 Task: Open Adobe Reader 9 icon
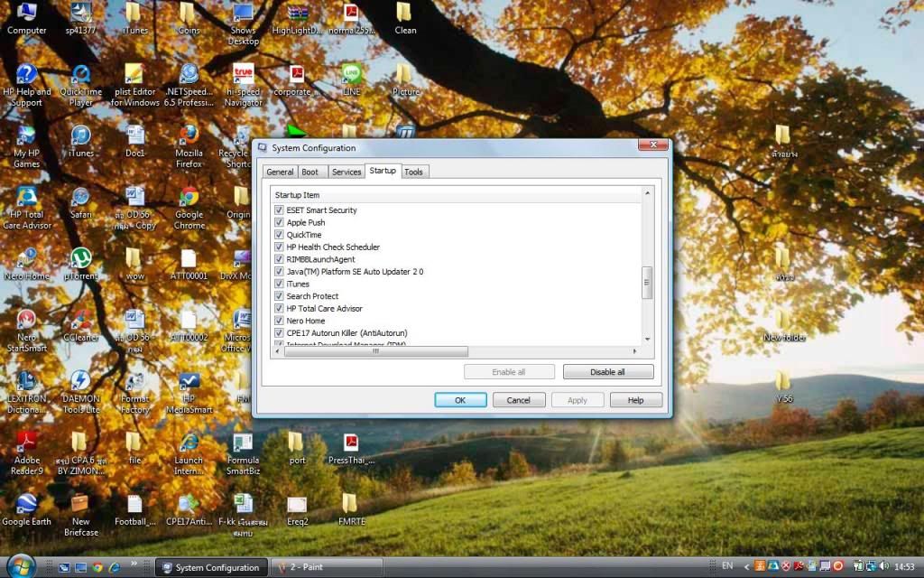26,453
